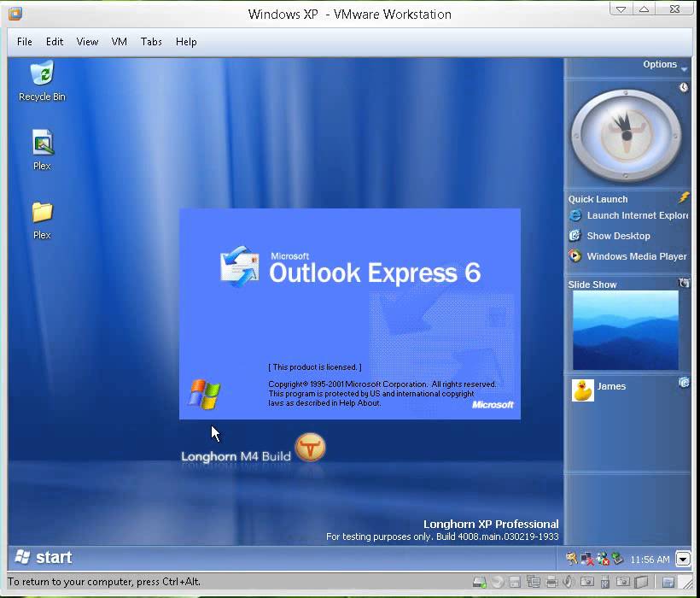Click the Windows flag logo in splash
This screenshot has width=700, height=598.
(205, 395)
